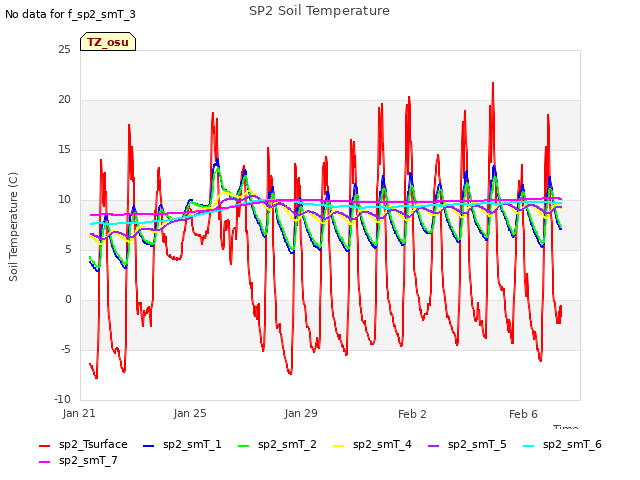The image size is (640, 480).
Task: Click the SP2 Soil Temperature chart title
Action: [x=319, y=11]
